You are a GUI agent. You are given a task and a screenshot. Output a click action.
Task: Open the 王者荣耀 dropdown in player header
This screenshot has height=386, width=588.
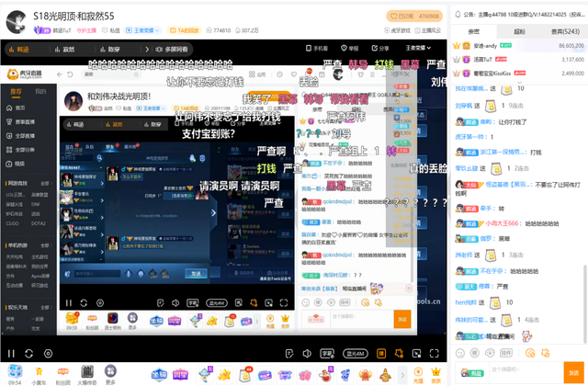(x=417, y=48)
